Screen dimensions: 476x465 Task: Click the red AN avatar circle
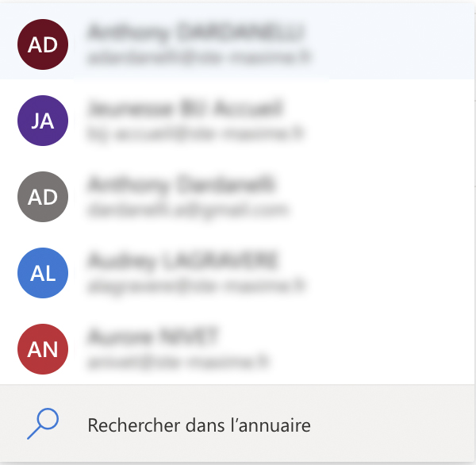43,349
